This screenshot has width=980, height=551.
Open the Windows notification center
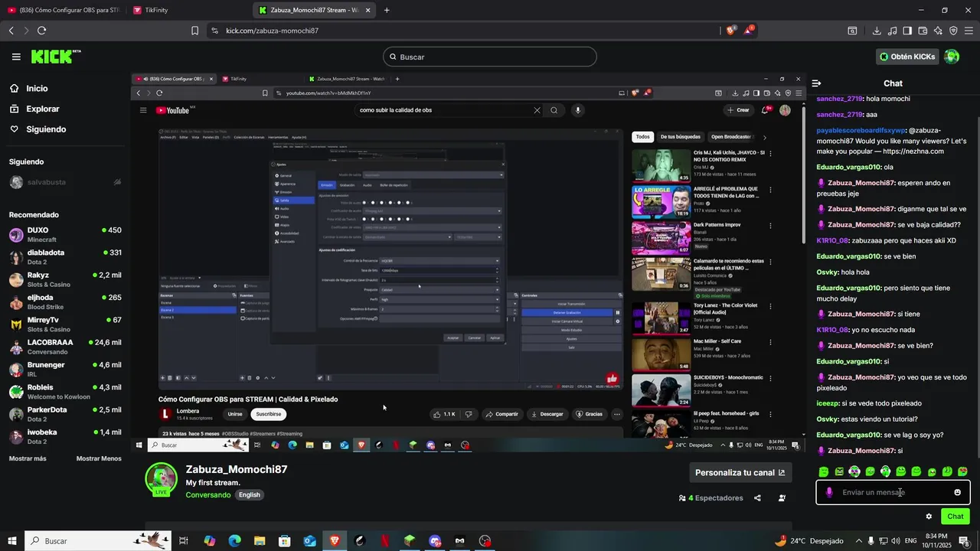click(x=964, y=541)
